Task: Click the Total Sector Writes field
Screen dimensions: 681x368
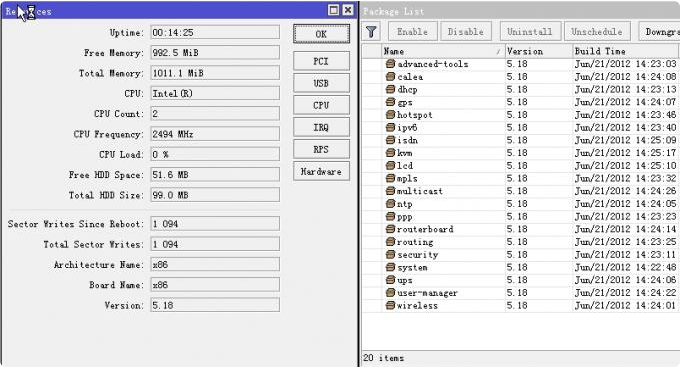Action: [215, 244]
